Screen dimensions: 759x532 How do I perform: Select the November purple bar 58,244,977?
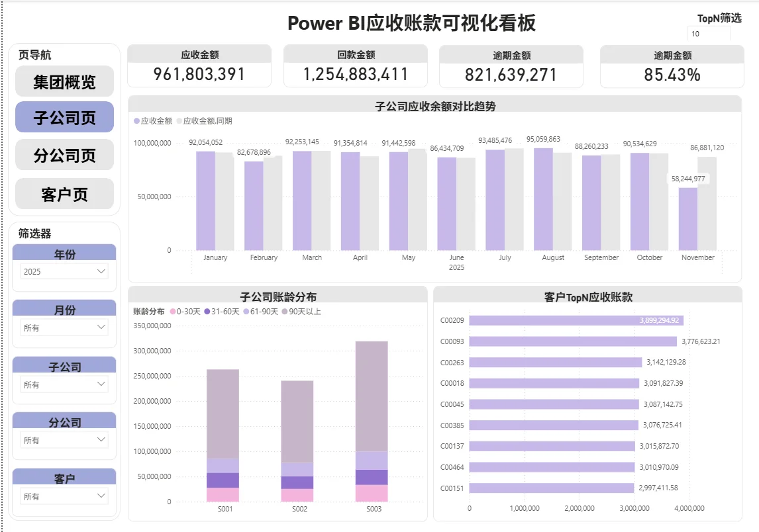(x=688, y=218)
